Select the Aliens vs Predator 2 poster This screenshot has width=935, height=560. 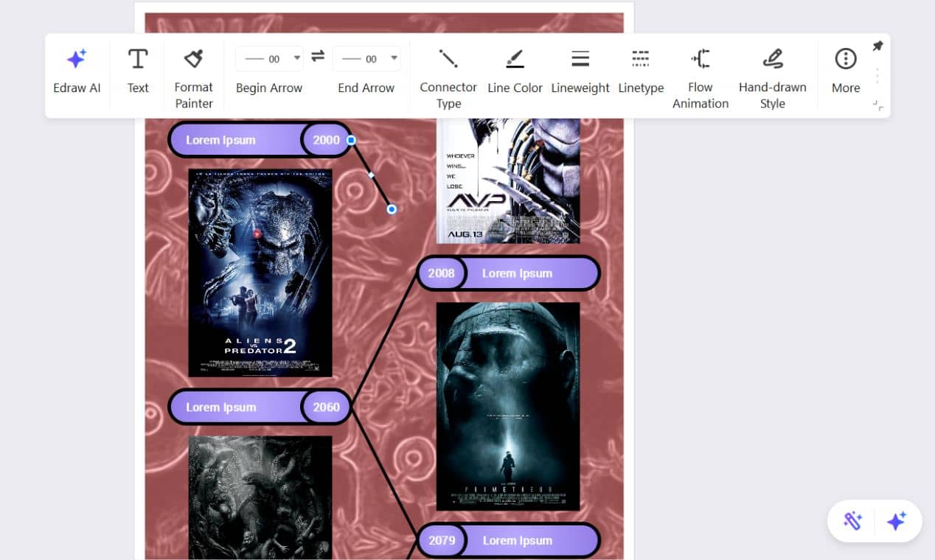260,273
